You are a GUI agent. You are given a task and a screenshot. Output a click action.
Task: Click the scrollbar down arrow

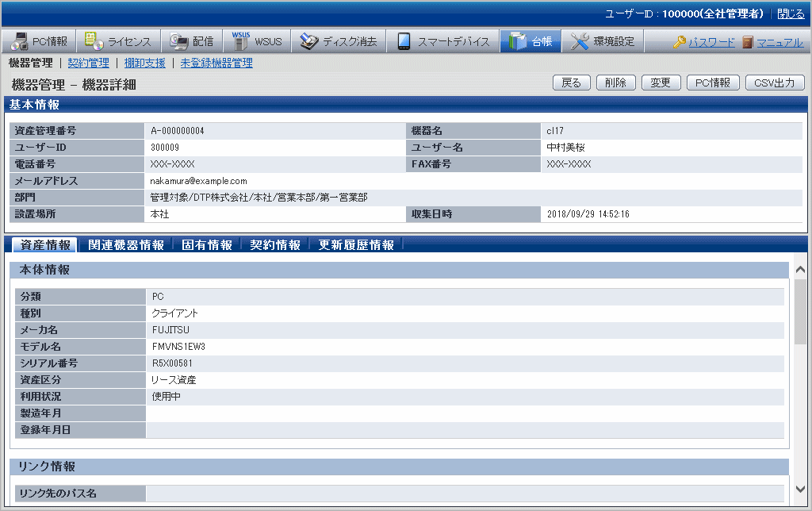pyautogui.click(x=800, y=490)
